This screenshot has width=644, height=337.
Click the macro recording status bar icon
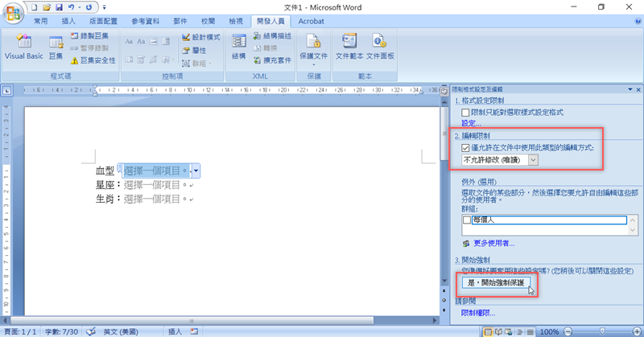[194, 331]
